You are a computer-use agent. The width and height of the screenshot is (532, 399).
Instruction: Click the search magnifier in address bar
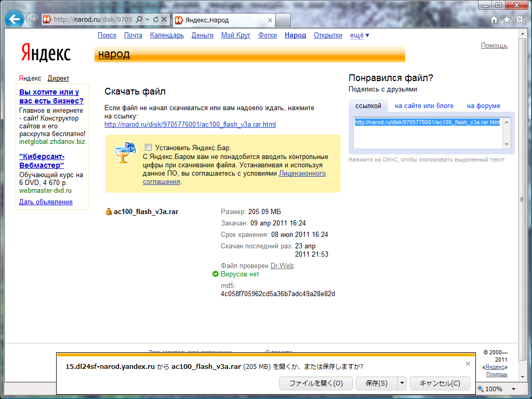tap(139, 20)
